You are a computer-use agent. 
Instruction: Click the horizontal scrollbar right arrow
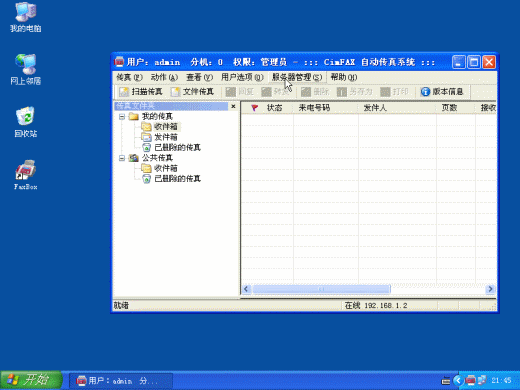tap(490, 289)
